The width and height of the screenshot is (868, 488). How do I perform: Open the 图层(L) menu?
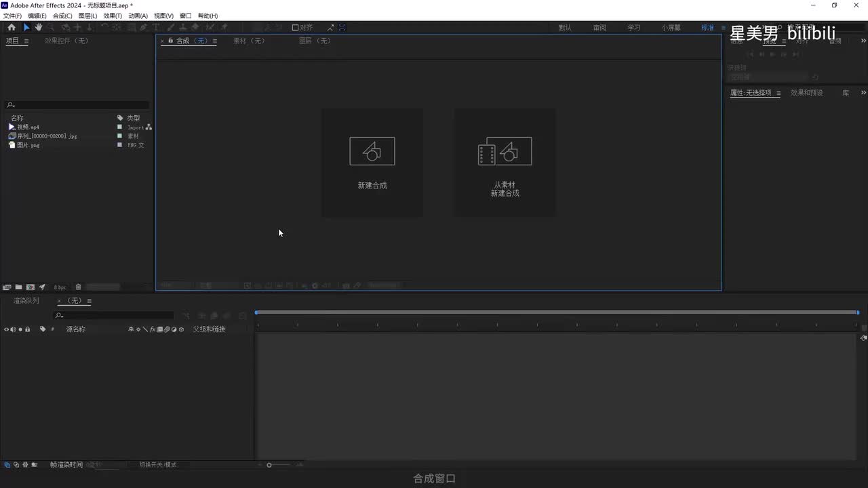coord(88,16)
